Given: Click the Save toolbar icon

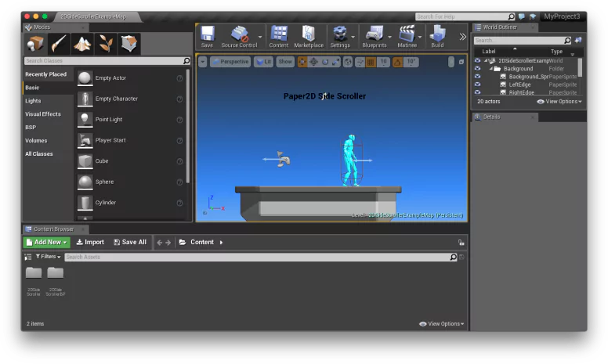Looking at the screenshot, I should pos(207,36).
